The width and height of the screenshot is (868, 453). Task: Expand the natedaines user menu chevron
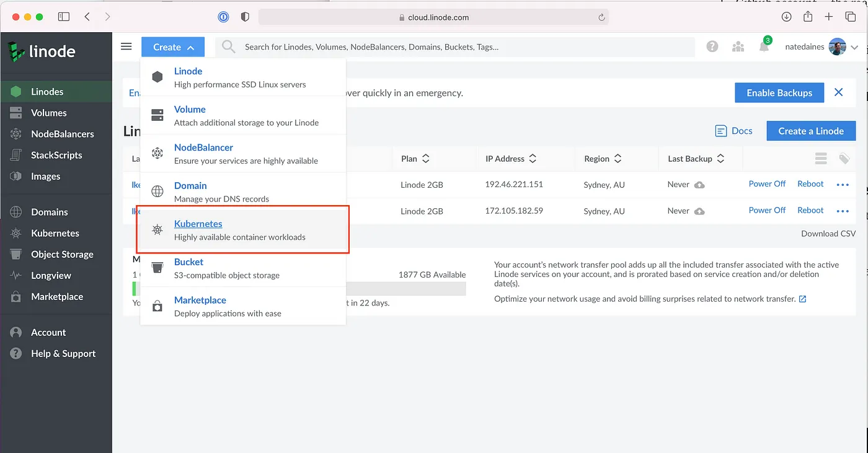855,47
